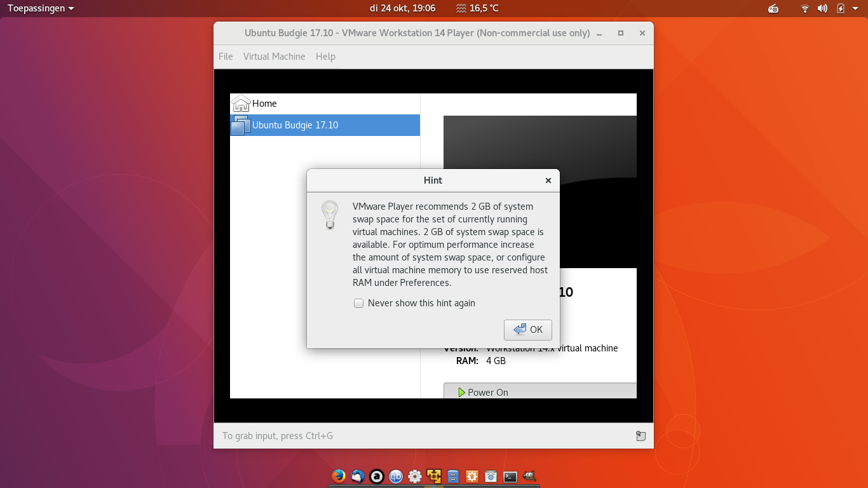868x488 pixels.
Task: Launch qBittorrent from the dock
Action: (x=396, y=476)
